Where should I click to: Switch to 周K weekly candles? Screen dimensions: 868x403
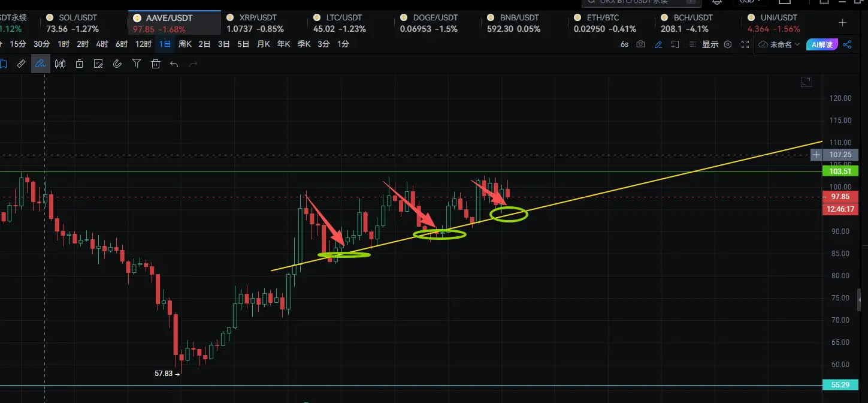coord(185,44)
